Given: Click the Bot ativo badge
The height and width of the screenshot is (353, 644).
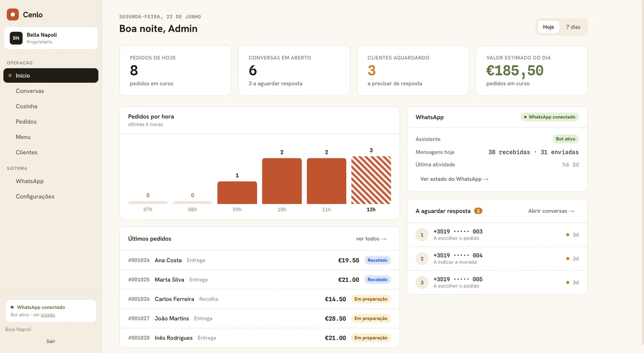Looking at the screenshot, I should click(x=566, y=139).
